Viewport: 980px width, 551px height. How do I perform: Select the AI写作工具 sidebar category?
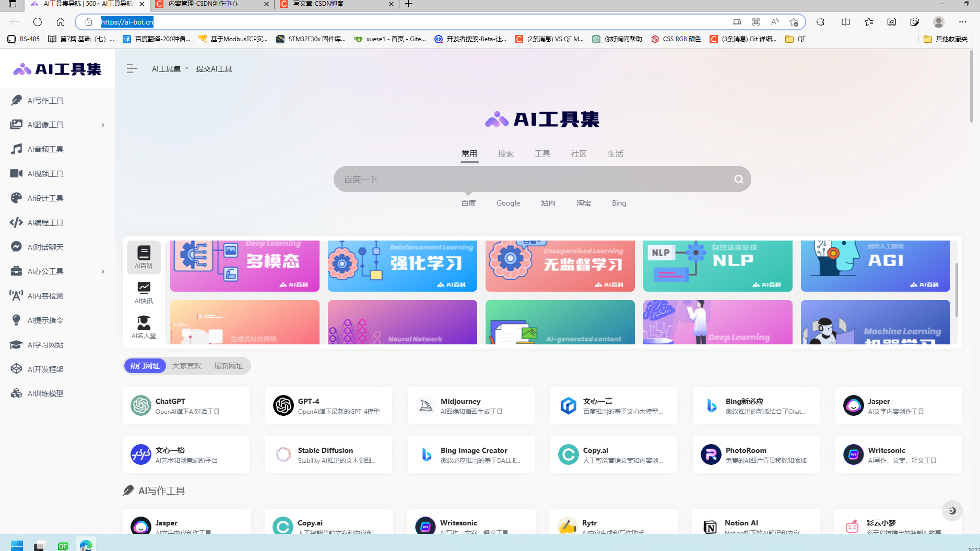[44, 100]
